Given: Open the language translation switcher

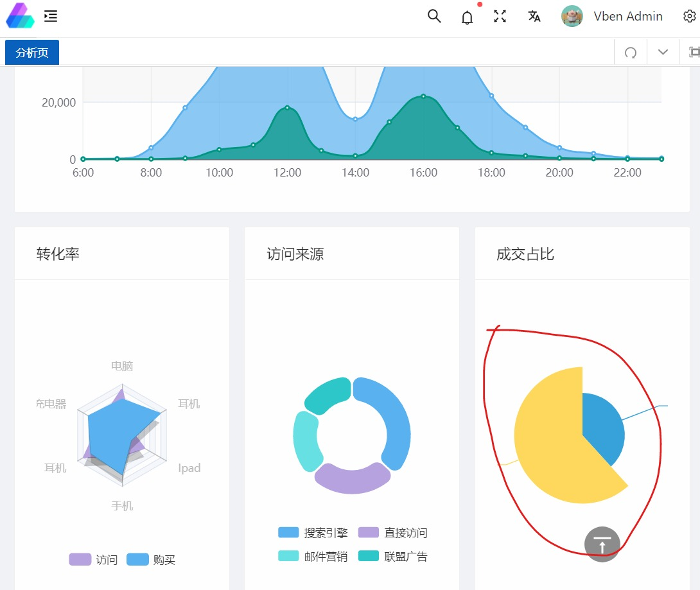Looking at the screenshot, I should point(534,16).
